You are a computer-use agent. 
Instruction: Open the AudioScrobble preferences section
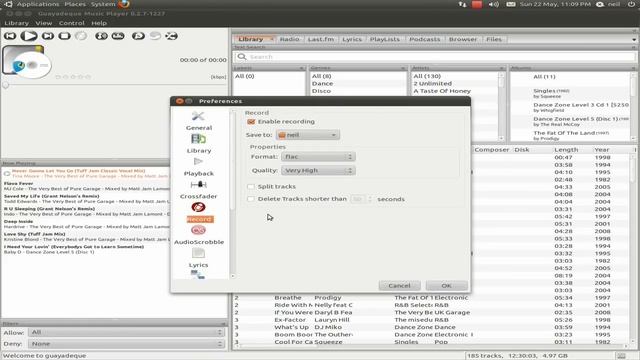[x=199, y=235]
